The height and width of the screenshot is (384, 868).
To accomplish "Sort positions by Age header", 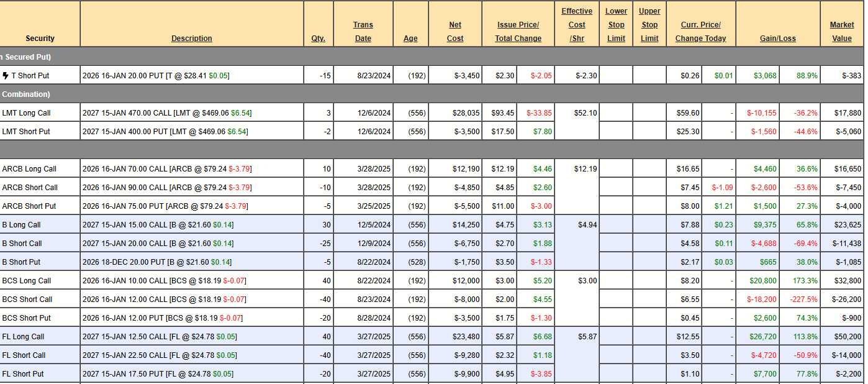I will coord(410,39).
